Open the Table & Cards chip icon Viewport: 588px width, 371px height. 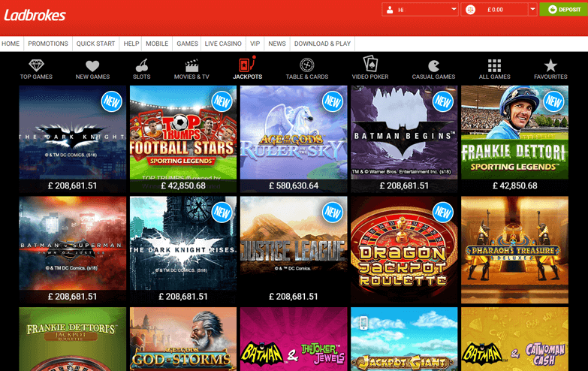pos(306,65)
